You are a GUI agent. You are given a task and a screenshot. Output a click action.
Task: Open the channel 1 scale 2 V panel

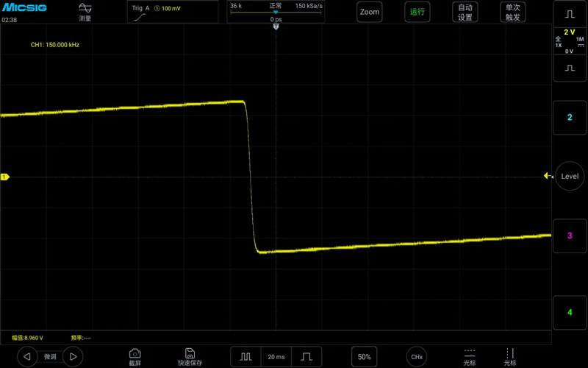point(570,41)
